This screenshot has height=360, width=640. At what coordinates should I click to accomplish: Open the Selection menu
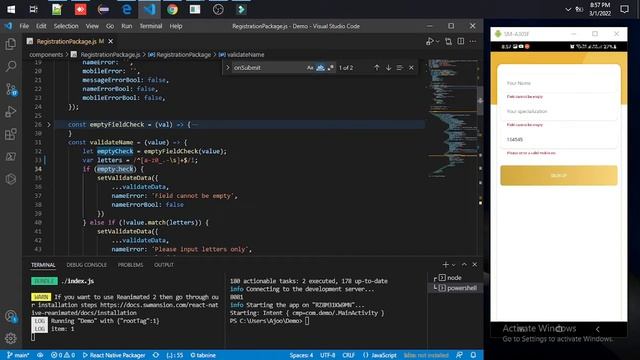coord(66,26)
